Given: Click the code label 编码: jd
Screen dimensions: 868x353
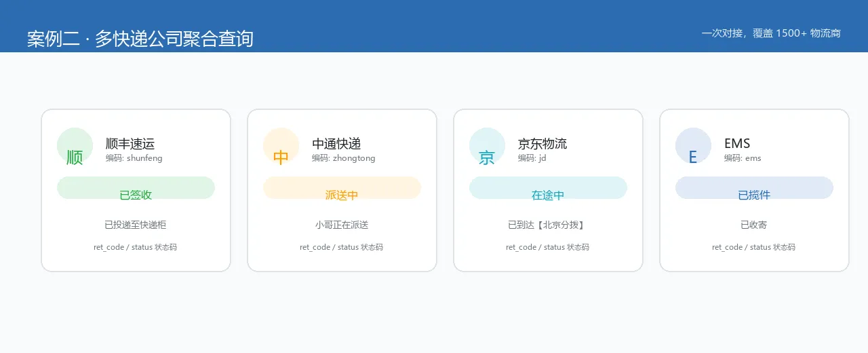Looking at the screenshot, I should pyautogui.click(x=532, y=158).
